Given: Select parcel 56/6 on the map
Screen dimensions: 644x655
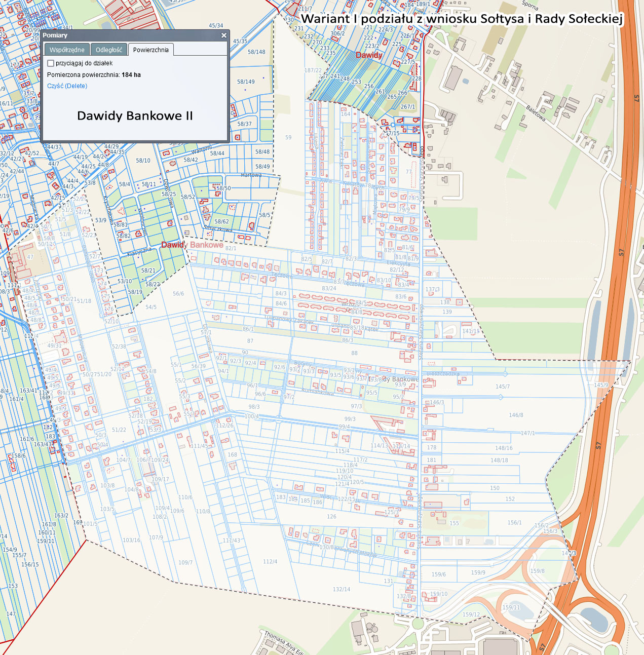Looking at the screenshot, I should point(178,294).
